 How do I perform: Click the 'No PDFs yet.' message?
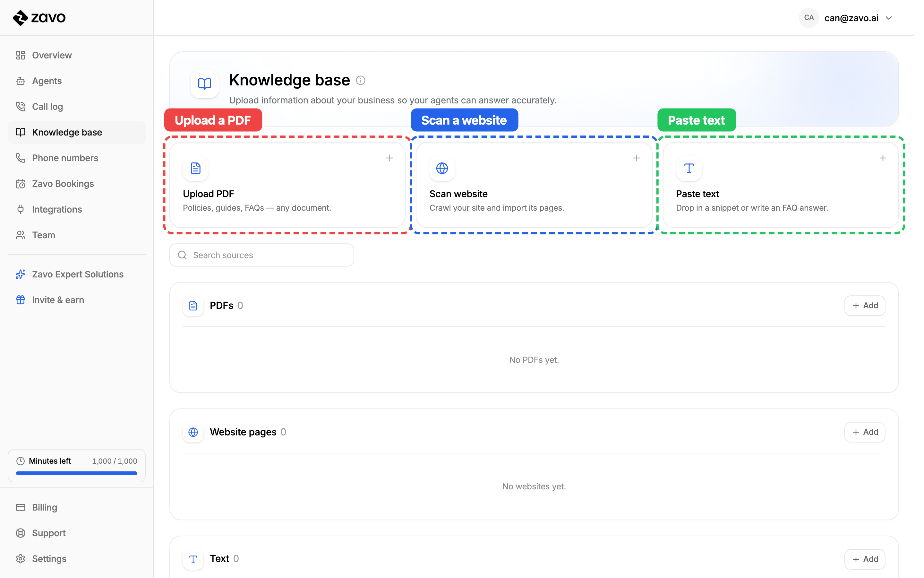point(534,360)
